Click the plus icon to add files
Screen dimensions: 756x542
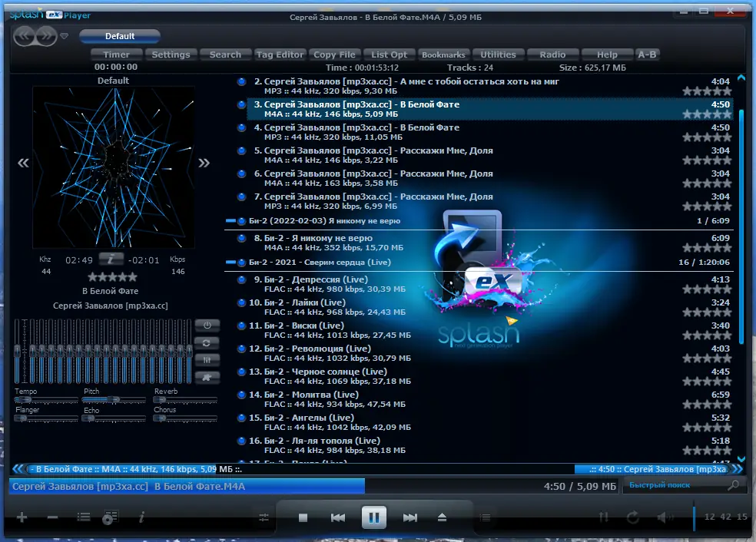22,517
